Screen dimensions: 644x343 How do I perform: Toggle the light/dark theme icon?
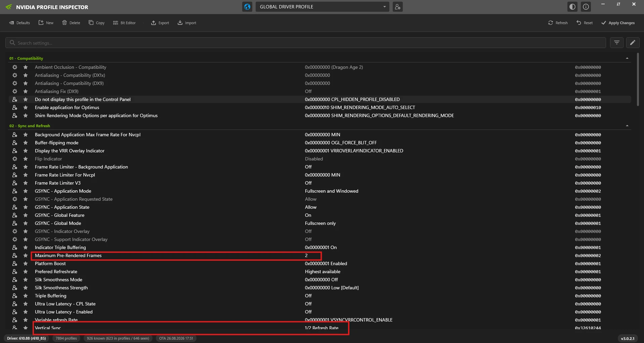572,7
